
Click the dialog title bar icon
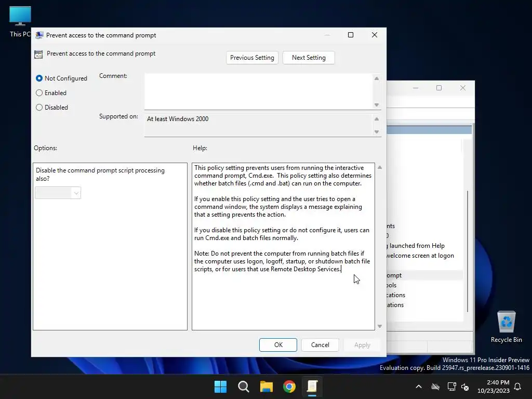pyautogui.click(x=39, y=35)
